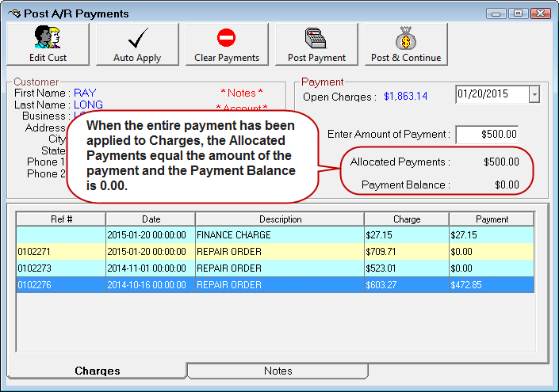Screen dimensions: 559x392
Task: Sort by the Date column header
Action: 150,219
